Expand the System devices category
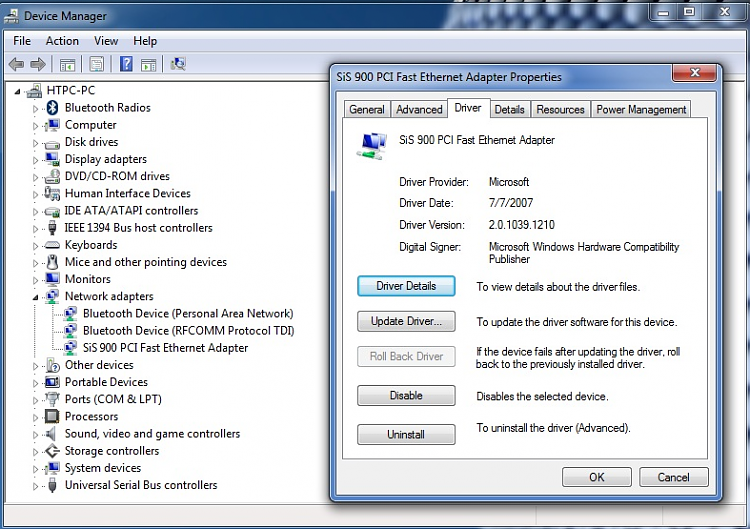The width and height of the screenshot is (750, 529). click(x=35, y=469)
